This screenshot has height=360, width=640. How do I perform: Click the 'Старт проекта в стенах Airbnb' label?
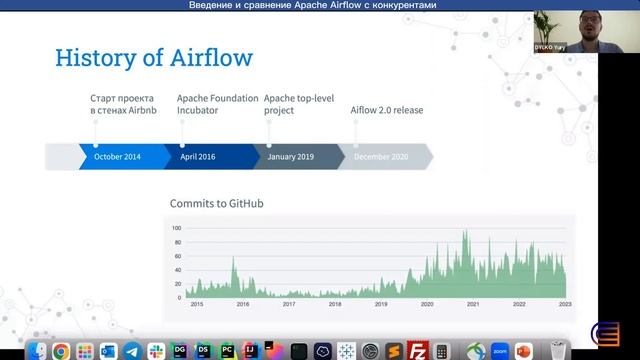pos(123,104)
